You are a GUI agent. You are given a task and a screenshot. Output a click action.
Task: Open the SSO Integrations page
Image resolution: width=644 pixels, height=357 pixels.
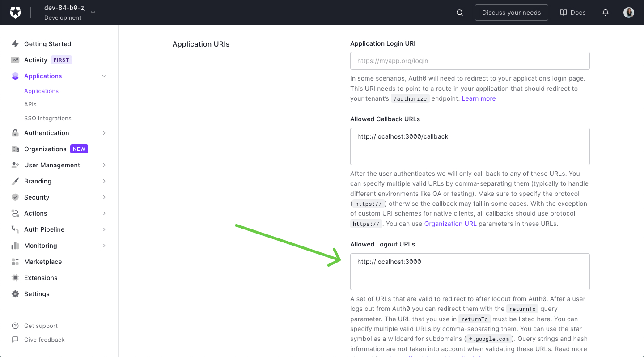coord(48,118)
